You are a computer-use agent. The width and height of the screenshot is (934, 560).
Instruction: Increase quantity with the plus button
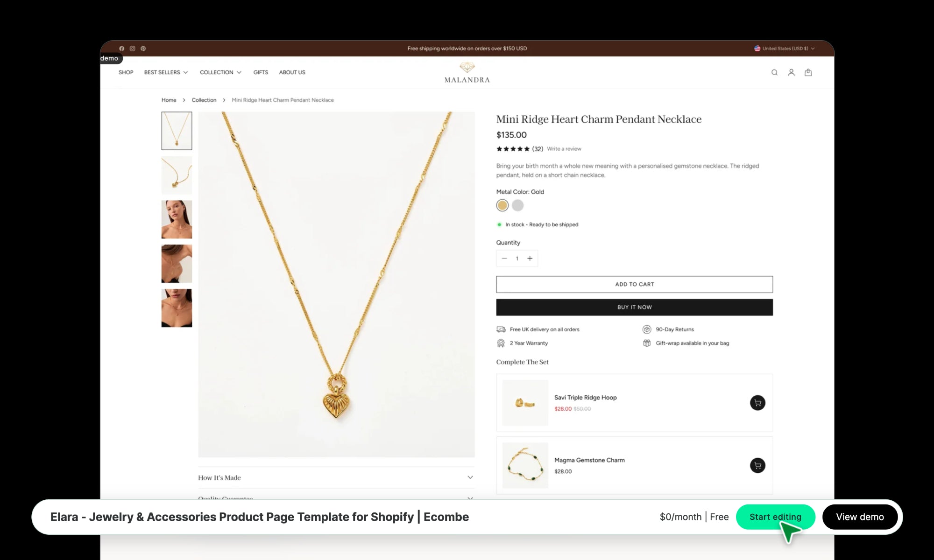(x=530, y=259)
